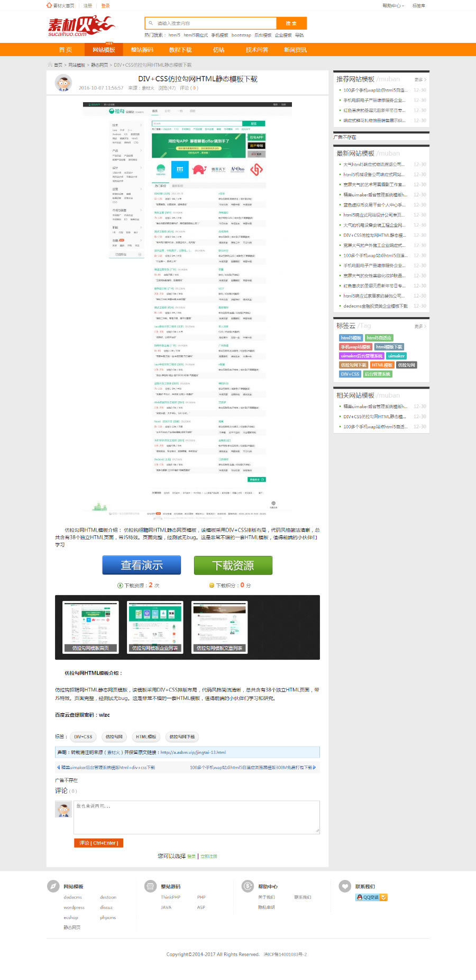Click the gray 仿拉勾网 tag in tag cloud

pyautogui.click(x=407, y=365)
